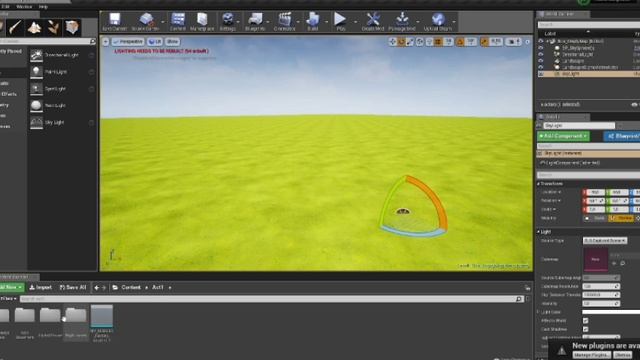This screenshot has width=640, height=360.
Task: Switch to Foliage mode icon
Action: point(53,27)
